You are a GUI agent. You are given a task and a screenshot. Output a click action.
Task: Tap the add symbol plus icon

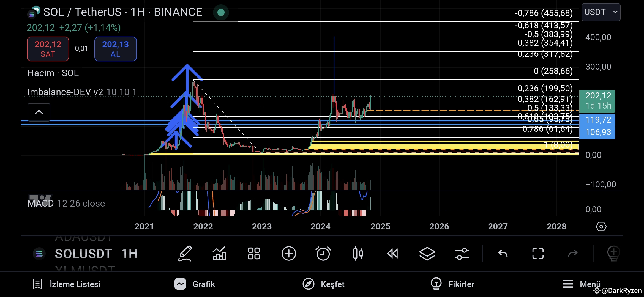[289, 253]
